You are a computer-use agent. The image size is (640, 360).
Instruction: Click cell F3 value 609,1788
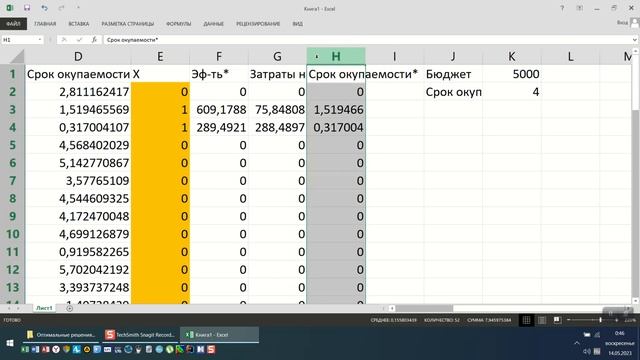tap(219, 109)
